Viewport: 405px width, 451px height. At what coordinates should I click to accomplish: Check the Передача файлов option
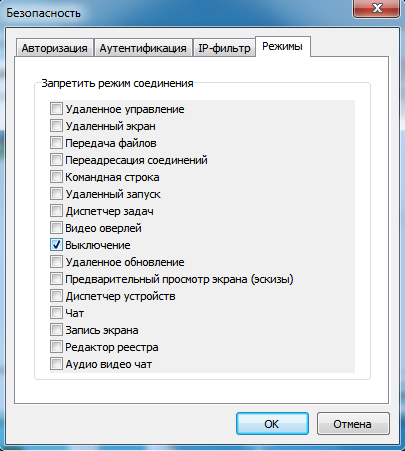[56, 143]
